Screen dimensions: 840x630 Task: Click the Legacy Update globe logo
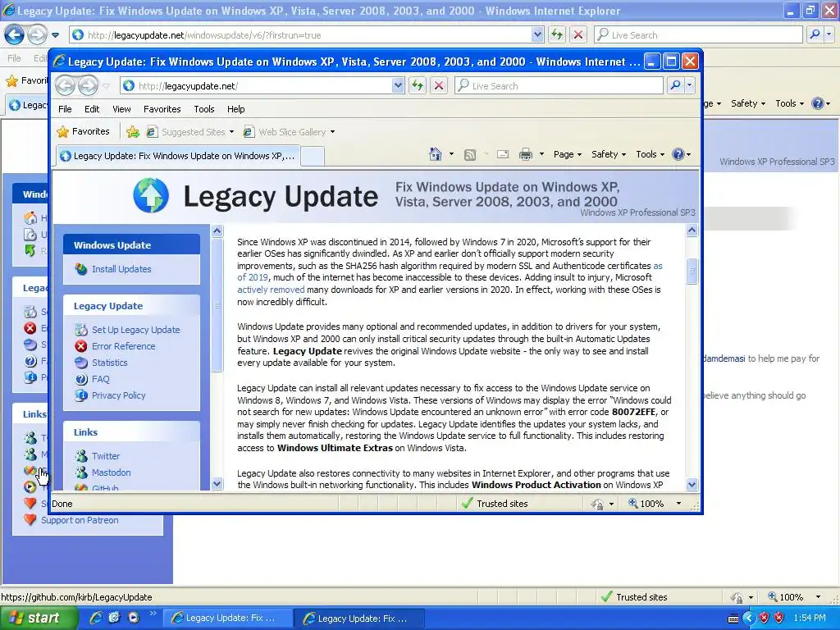pos(151,195)
